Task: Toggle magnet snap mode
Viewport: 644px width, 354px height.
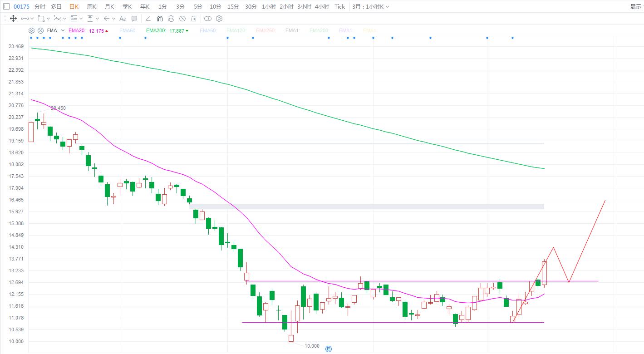Action: tap(159, 19)
